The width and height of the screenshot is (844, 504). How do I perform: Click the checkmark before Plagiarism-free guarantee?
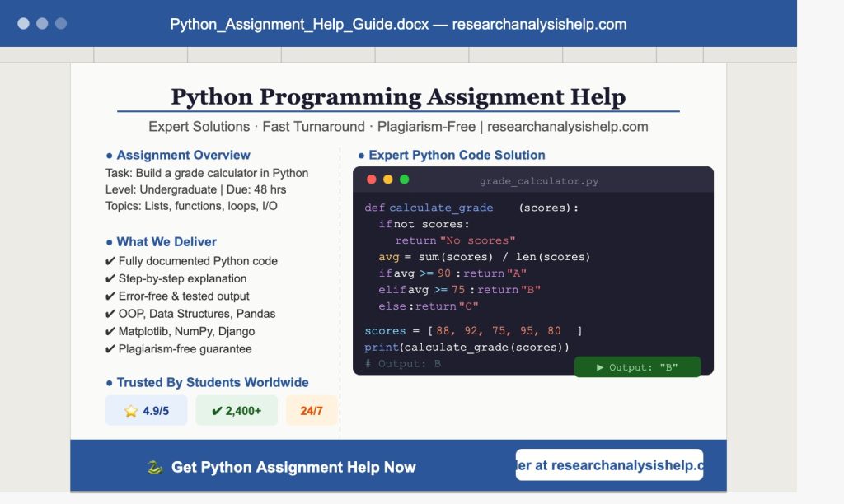[110, 349]
